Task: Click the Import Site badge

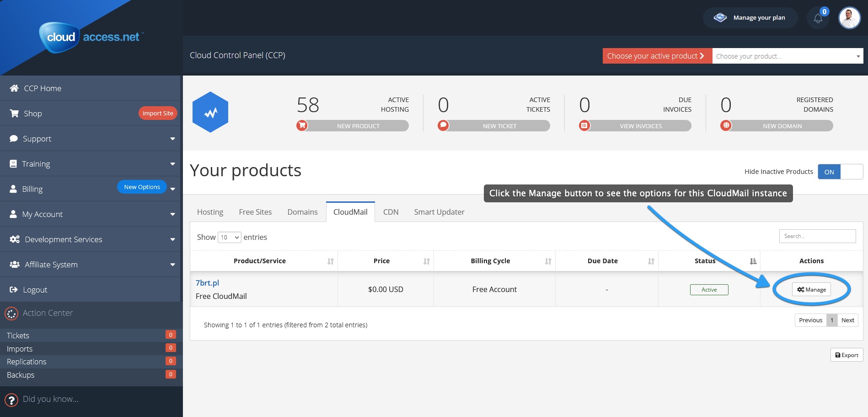Action: pyautogui.click(x=158, y=113)
